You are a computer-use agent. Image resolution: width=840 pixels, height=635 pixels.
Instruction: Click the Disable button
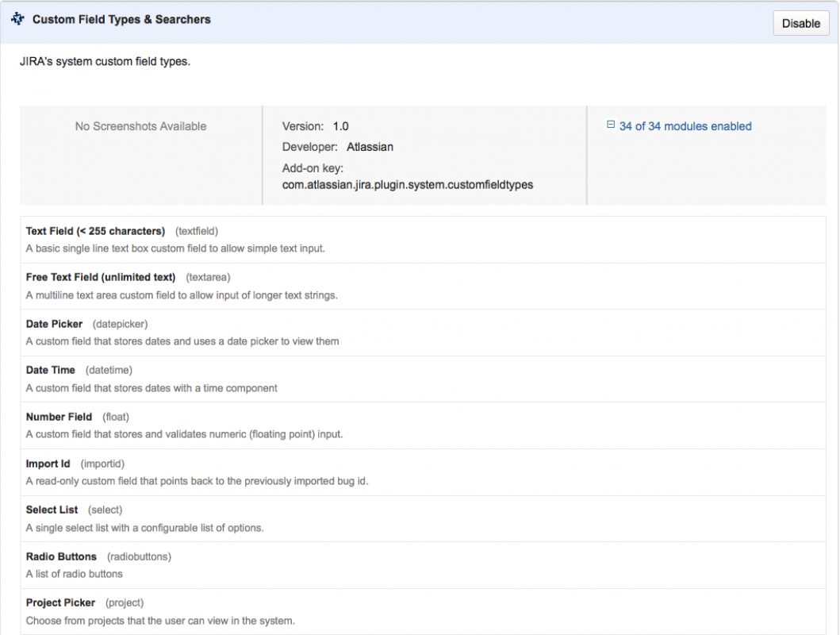point(800,23)
